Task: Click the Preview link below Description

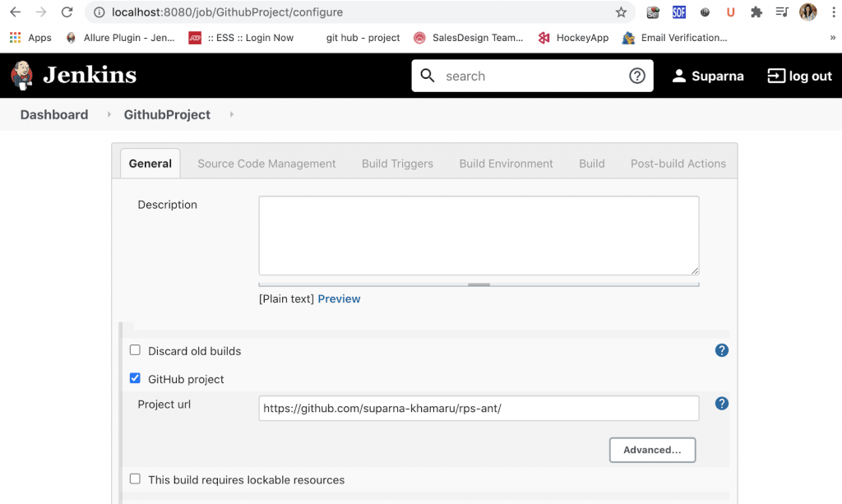Action: coord(339,298)
